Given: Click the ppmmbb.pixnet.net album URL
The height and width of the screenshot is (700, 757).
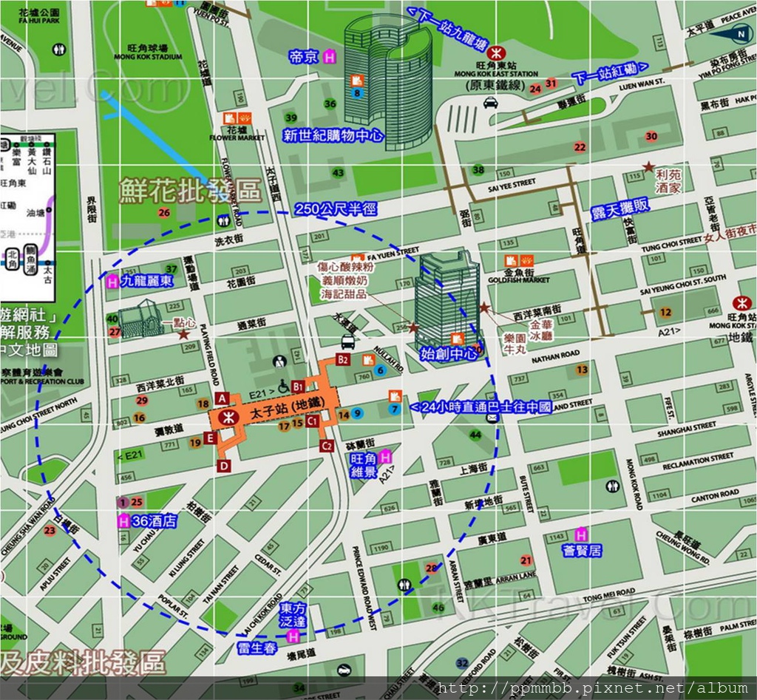Looking at the screenshot, I should point(592,687).
